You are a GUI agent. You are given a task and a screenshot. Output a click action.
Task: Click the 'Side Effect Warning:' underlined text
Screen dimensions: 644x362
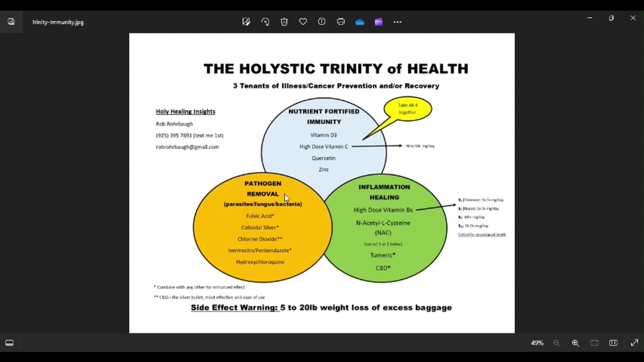[x=235, y=308]
